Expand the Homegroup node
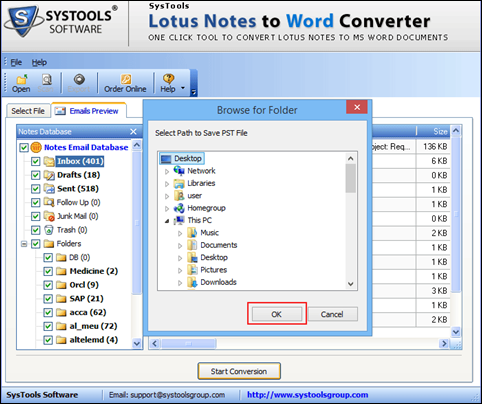482x404 pixels. (167, 209)
